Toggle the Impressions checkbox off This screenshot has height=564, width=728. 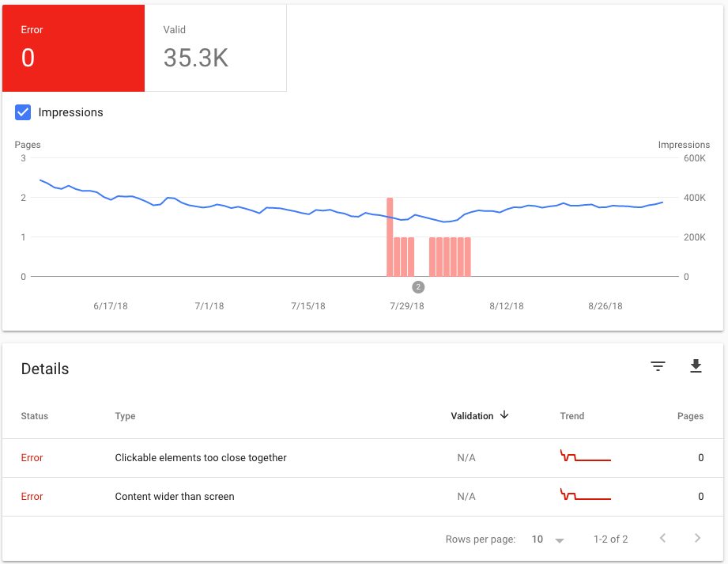click(23, 112)
